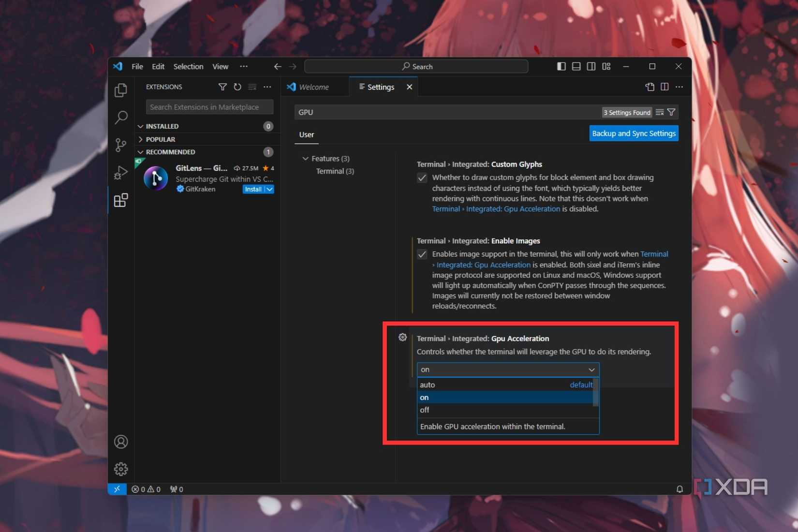Click the Accounts icon in activity bar

coord(121,442)
